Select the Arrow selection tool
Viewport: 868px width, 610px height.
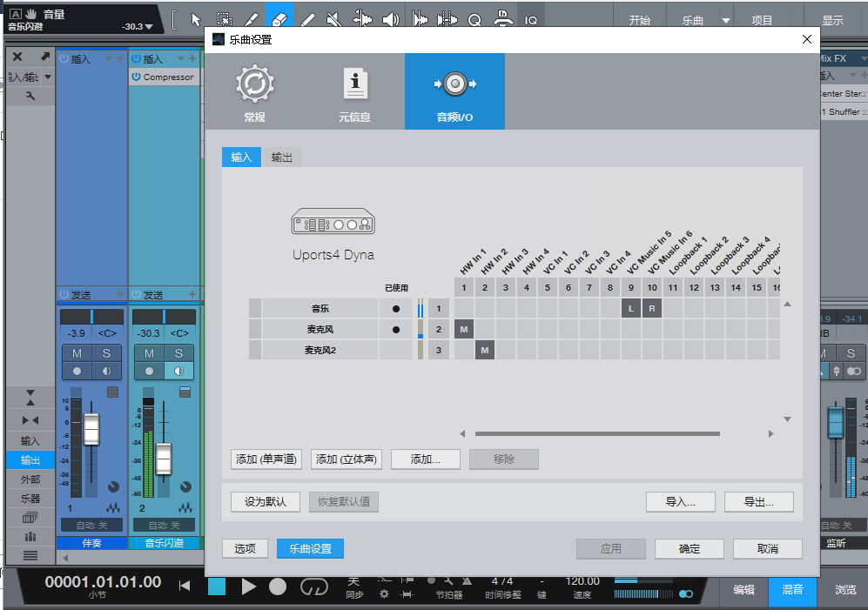pos(195,19)
